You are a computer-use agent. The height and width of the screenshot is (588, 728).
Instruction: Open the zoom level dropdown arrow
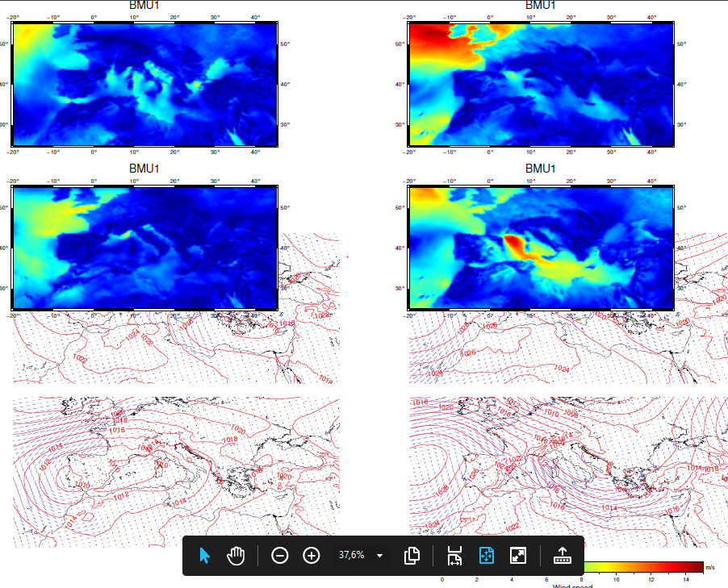pos(379,556)
